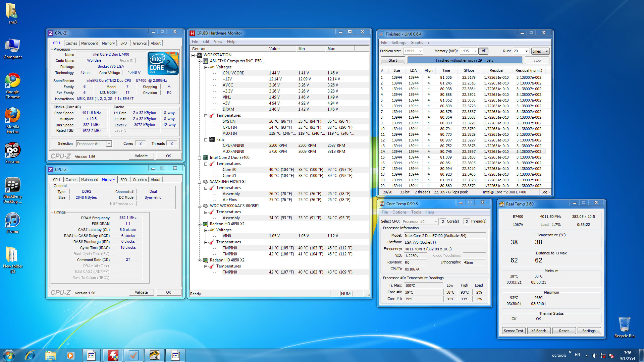Open View menu in Hardware Monitor
The image size is (644, 362).
point(218,42)
